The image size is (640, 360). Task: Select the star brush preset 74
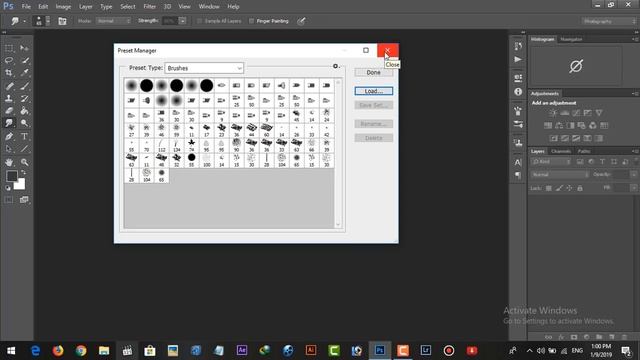(191, 145)
